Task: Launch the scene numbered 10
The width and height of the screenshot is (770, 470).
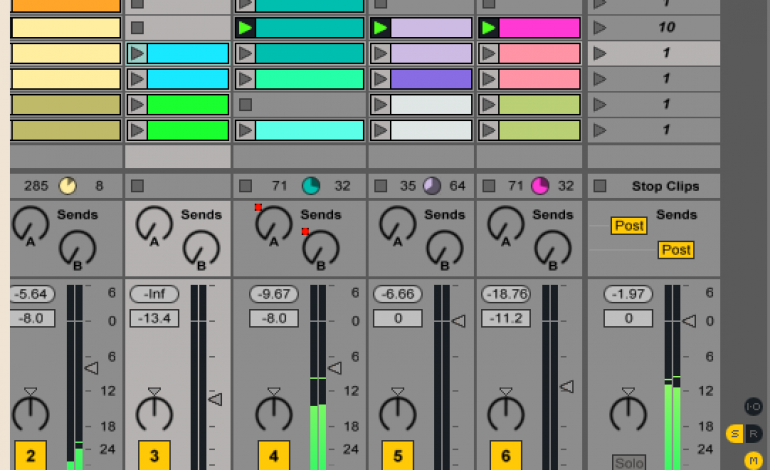Action: pos(600,28)
